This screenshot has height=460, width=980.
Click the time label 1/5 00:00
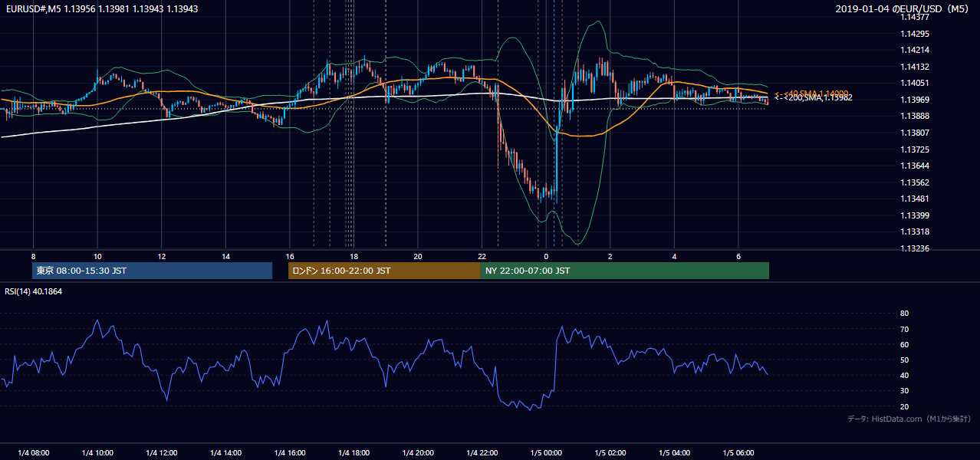click(546, 453)
